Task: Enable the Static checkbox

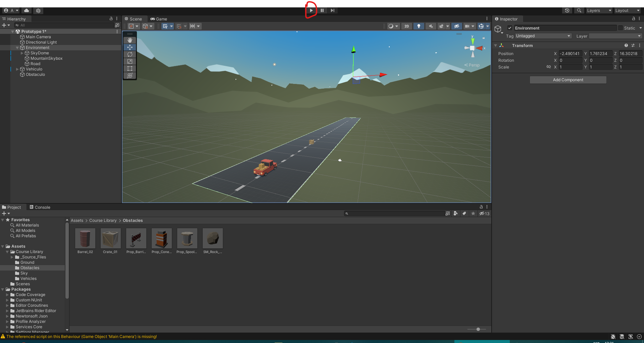Action: 621,28
